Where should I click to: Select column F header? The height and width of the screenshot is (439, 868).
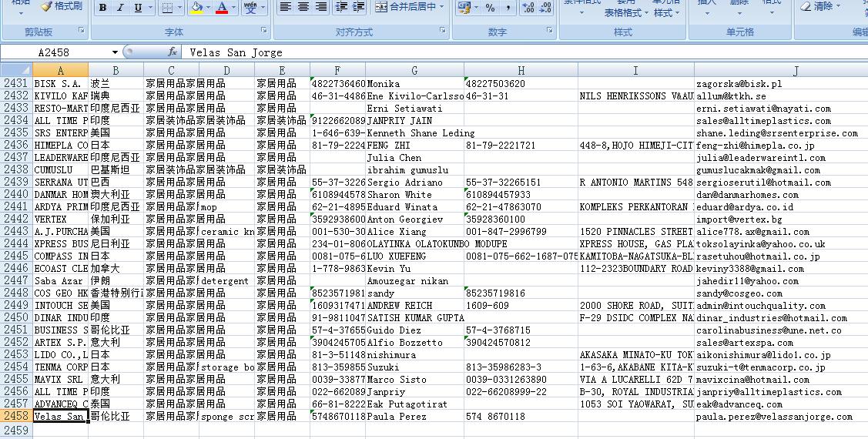click(x=337, y=70)
